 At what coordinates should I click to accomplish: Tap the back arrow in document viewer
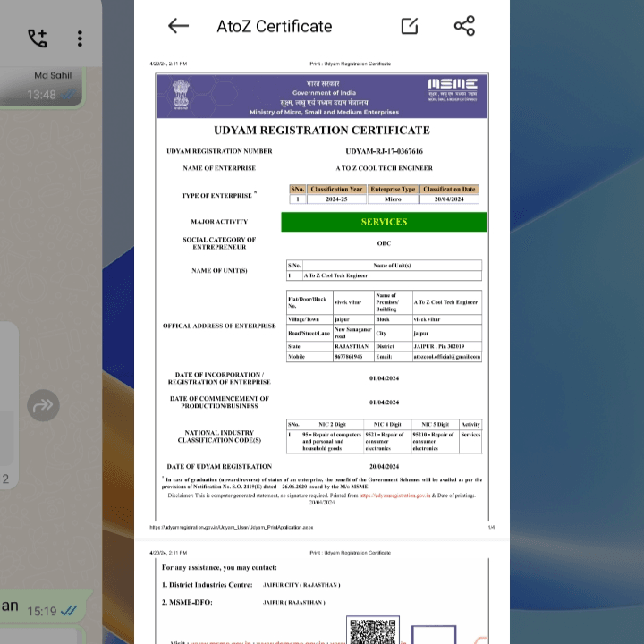tap(178, 26)
